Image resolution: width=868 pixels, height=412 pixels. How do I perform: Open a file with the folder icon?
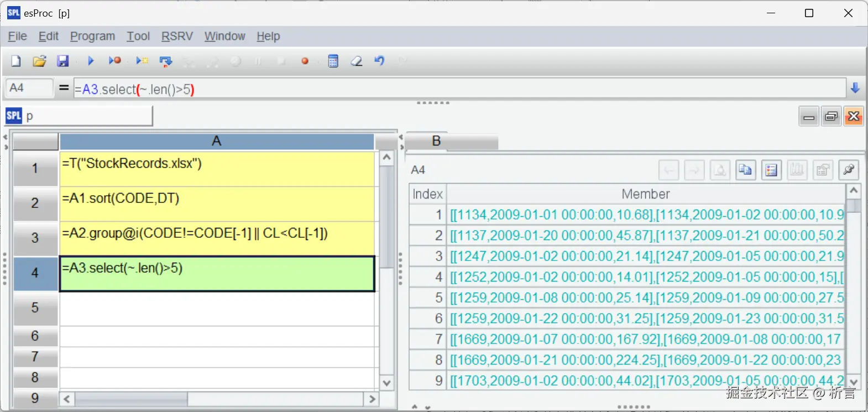pos(39,61)
